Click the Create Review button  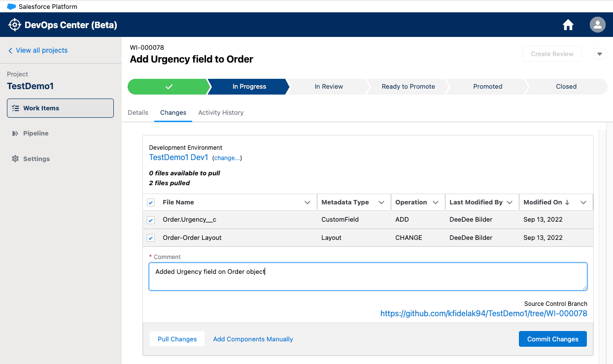click(x=552, y=54)
